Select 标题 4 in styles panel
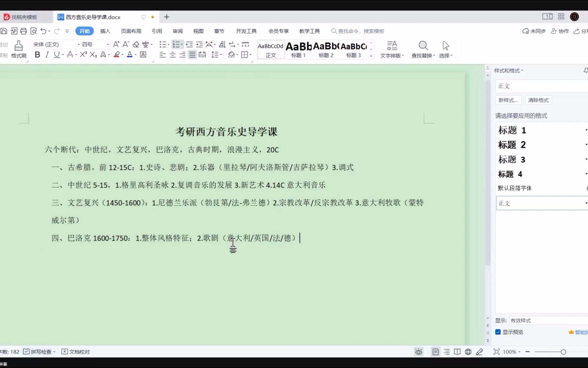 point(542,174)
